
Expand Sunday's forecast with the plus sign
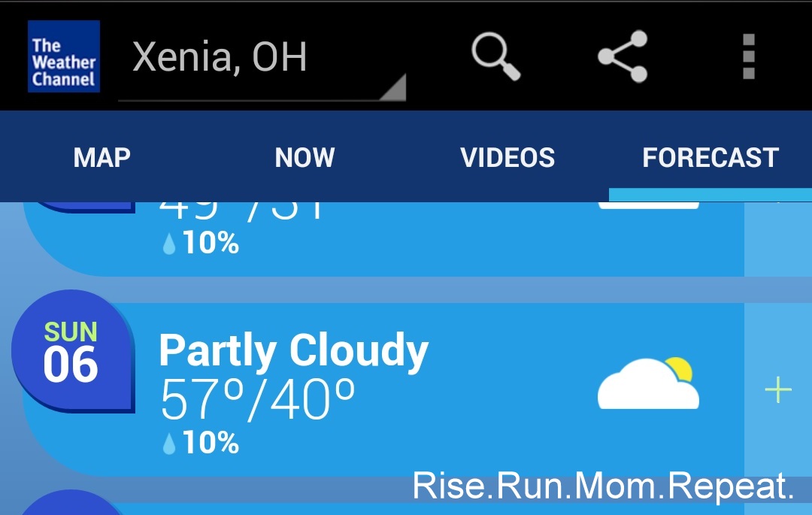coord(778,390)
